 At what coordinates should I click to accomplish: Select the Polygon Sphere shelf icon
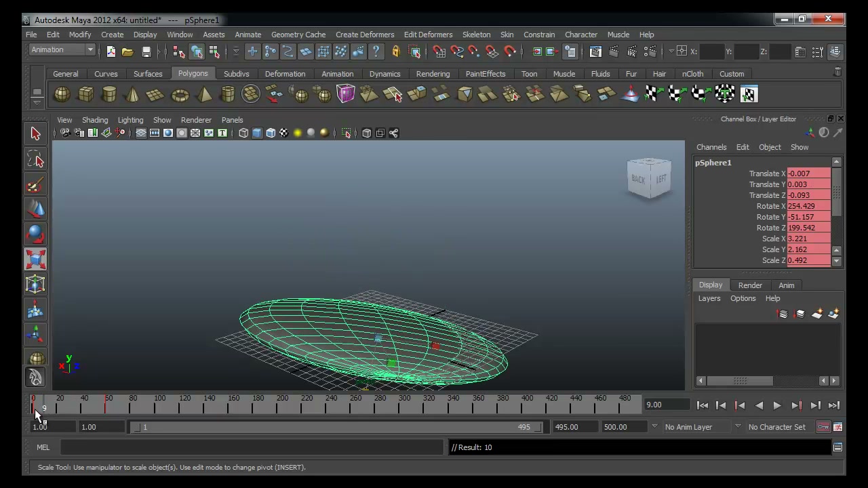click(x=62, y=94)
